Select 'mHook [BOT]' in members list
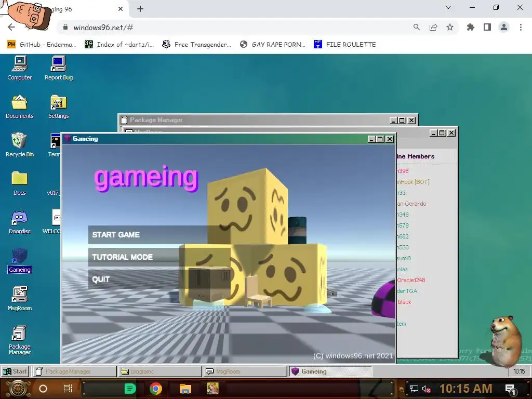This screenshot has height=399, width=532. (x=413, y=182)
